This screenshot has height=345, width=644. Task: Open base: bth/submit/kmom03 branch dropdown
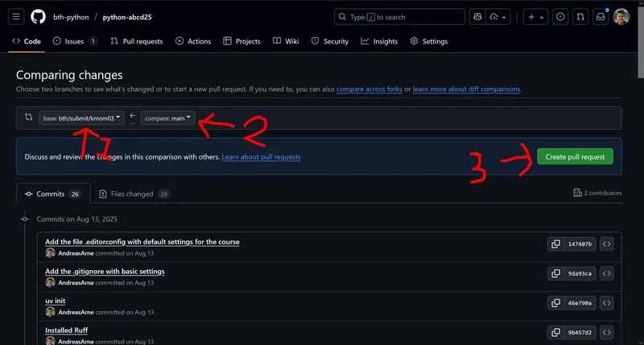[x=82, y=118]
